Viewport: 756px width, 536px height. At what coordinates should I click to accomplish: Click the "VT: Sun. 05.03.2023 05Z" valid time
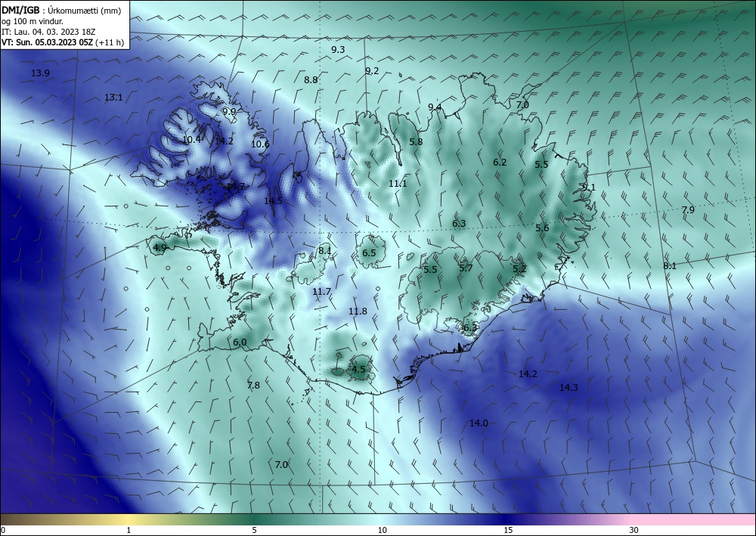[x=47, y=42]
